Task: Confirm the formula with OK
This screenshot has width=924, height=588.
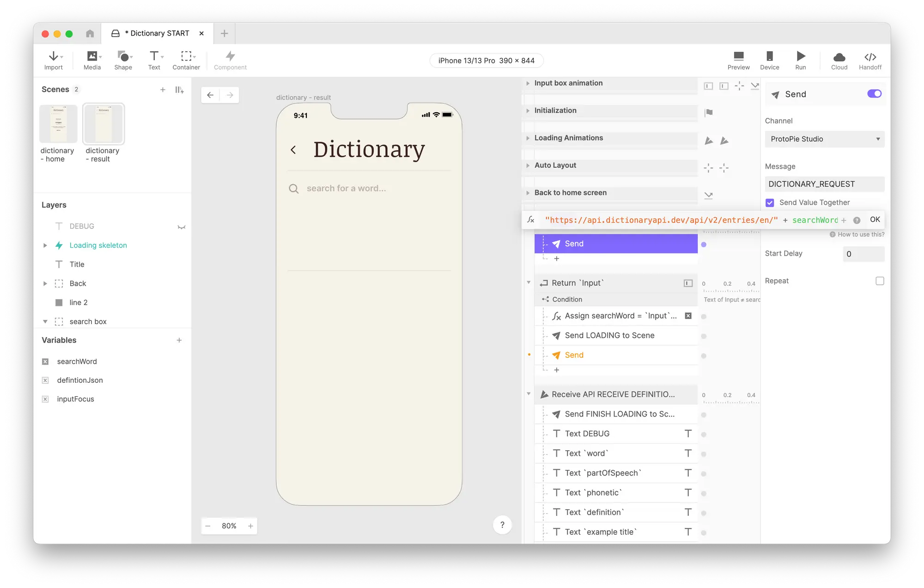Action: pos(875,220)
